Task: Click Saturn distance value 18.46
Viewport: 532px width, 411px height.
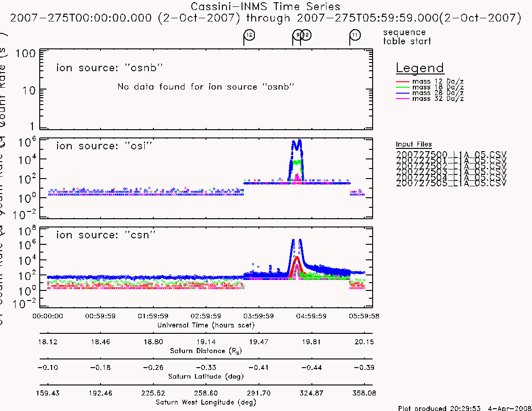Action: tap(100, 342)
